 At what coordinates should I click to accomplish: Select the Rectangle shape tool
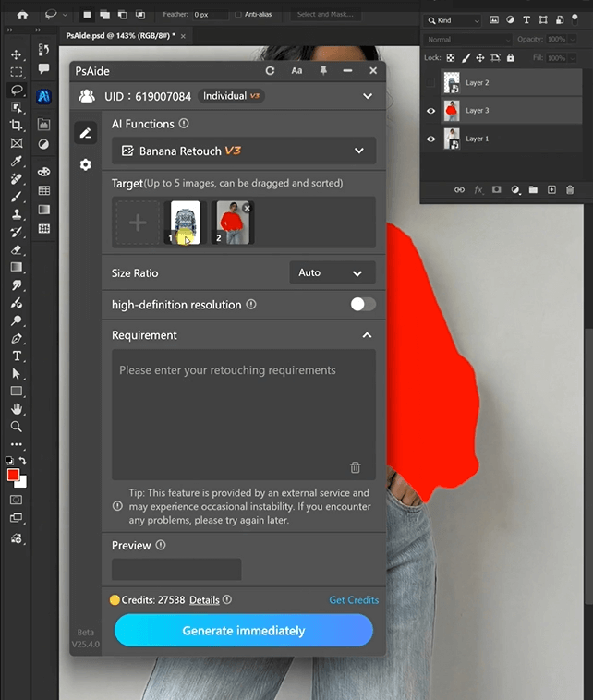coord(17,391)
